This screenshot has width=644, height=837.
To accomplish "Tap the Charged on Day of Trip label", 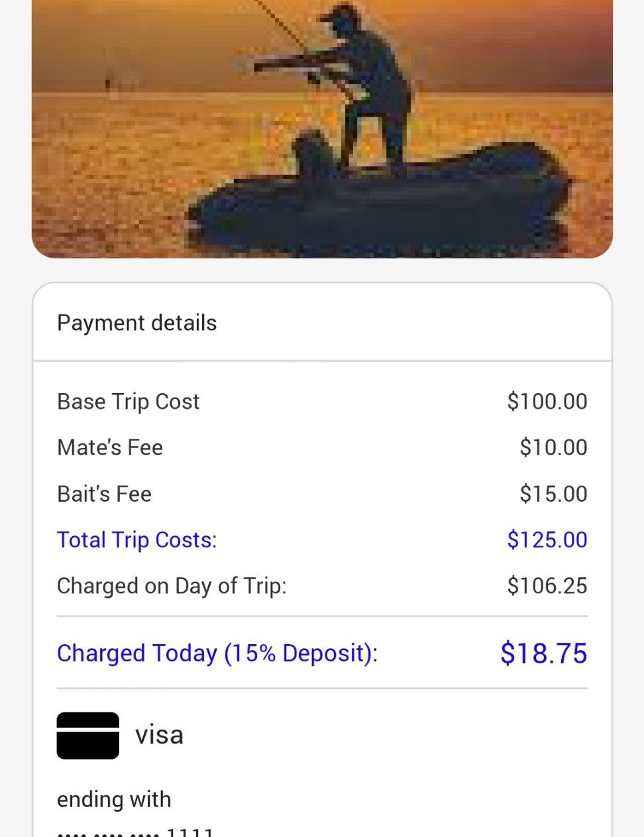I will (x=172, y=586).
